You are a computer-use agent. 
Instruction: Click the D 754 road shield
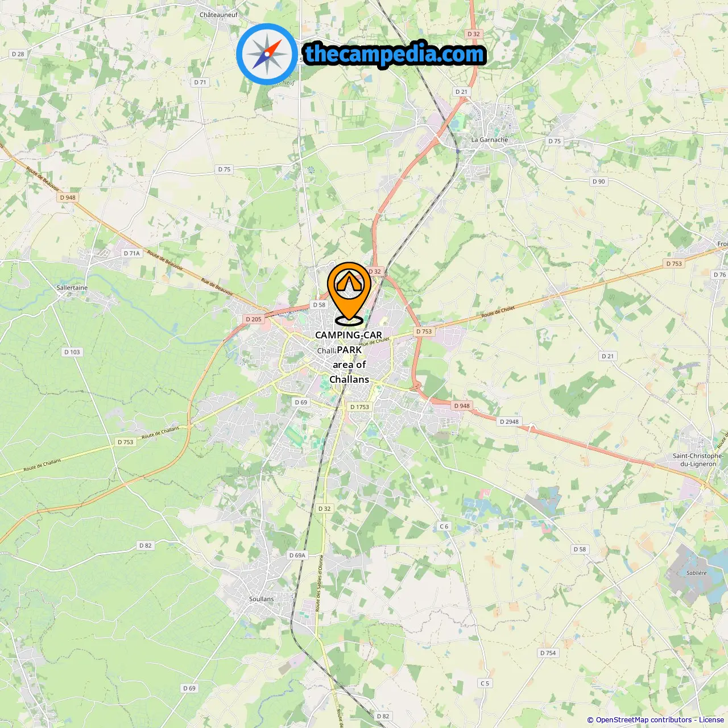pos(548,653)
